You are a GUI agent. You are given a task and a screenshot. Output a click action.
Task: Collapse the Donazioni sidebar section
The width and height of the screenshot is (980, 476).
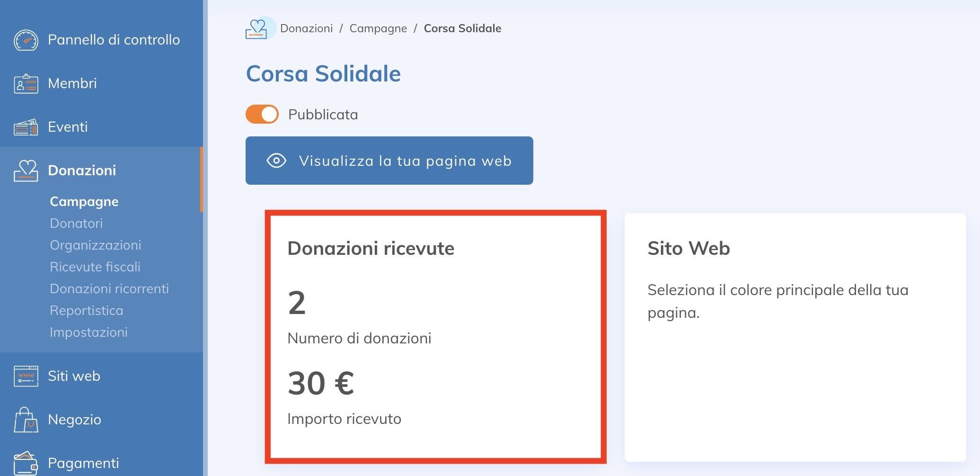(81, 171)
